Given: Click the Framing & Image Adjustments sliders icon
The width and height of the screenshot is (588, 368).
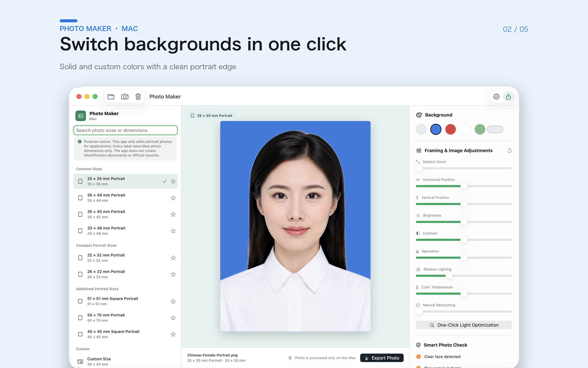Looking at the screenshot, I should pos(419,151).
